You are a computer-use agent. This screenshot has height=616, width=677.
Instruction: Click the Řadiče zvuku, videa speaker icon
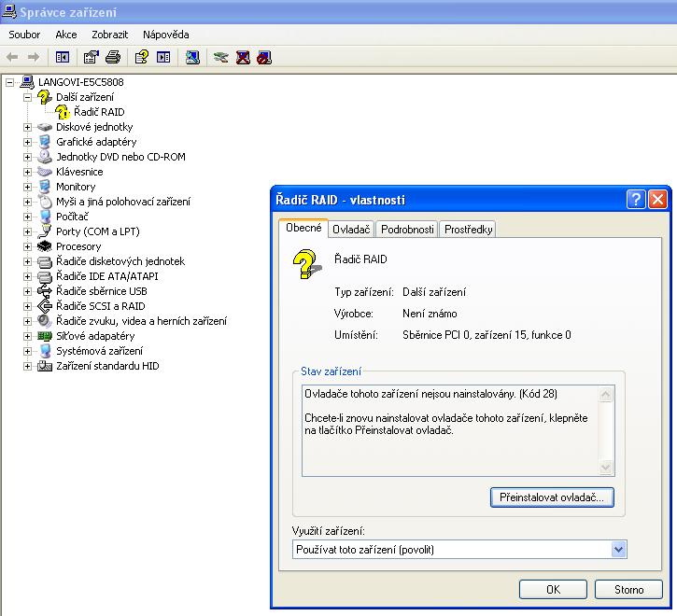click(45, 321)
